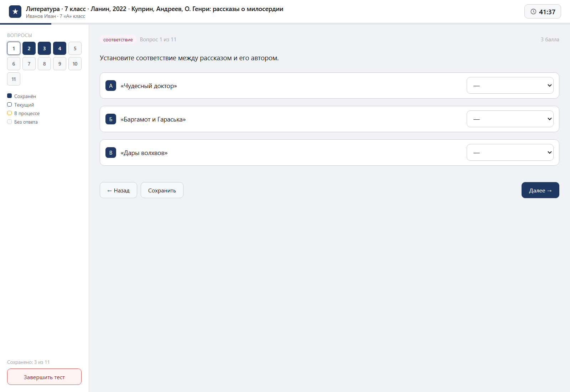Open author dropdown for «Чудесный доктор»
The image size is (570, 392).
coord(510,86)
